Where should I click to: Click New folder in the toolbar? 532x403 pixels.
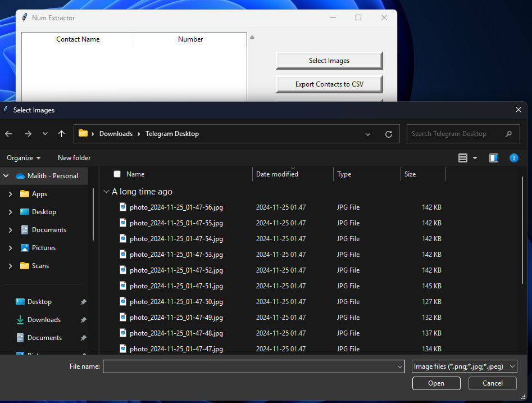click(x=74, y=158)
